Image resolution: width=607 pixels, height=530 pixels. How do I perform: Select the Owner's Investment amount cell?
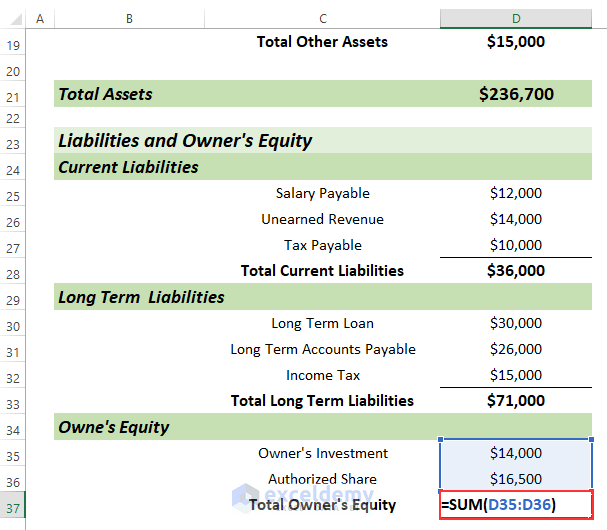click(516, 453)
